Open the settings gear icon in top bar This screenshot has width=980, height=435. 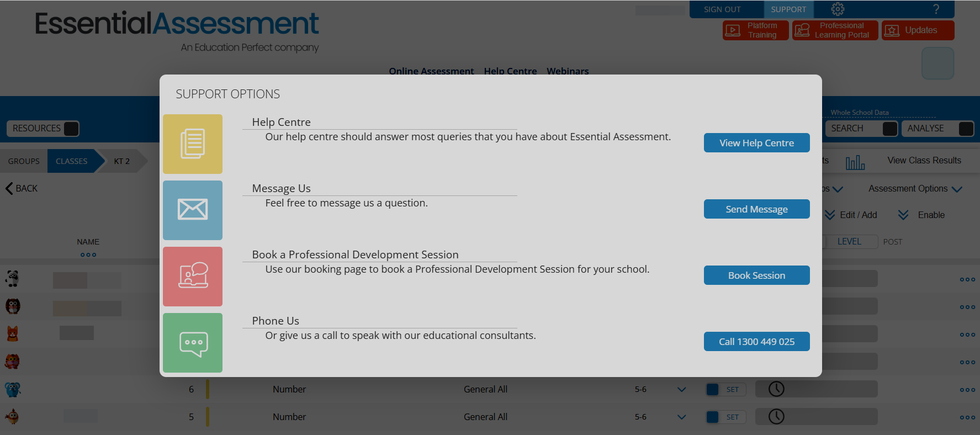coord(838,9)
